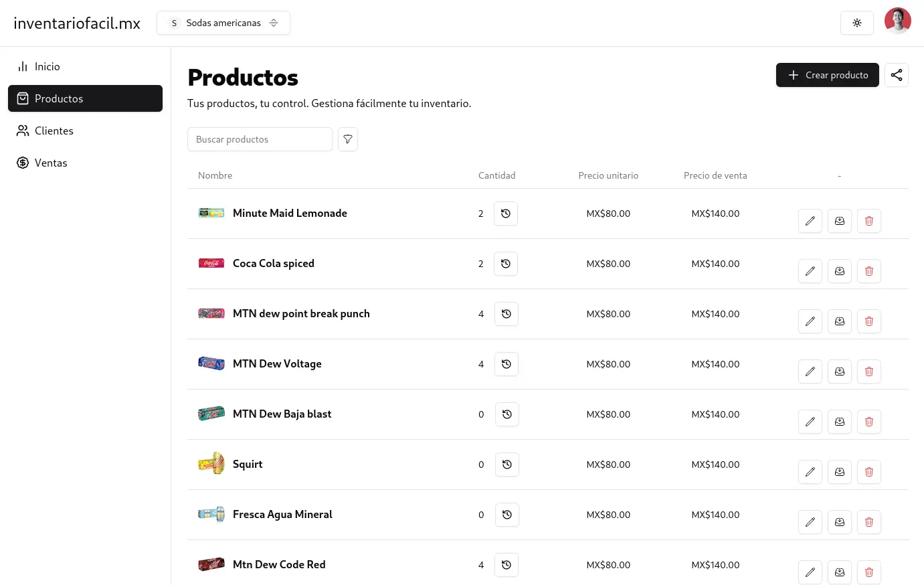Screen dimensions: 924x585
Task: Edit Mtn Dew Code Red product
Action: (810, 572)
